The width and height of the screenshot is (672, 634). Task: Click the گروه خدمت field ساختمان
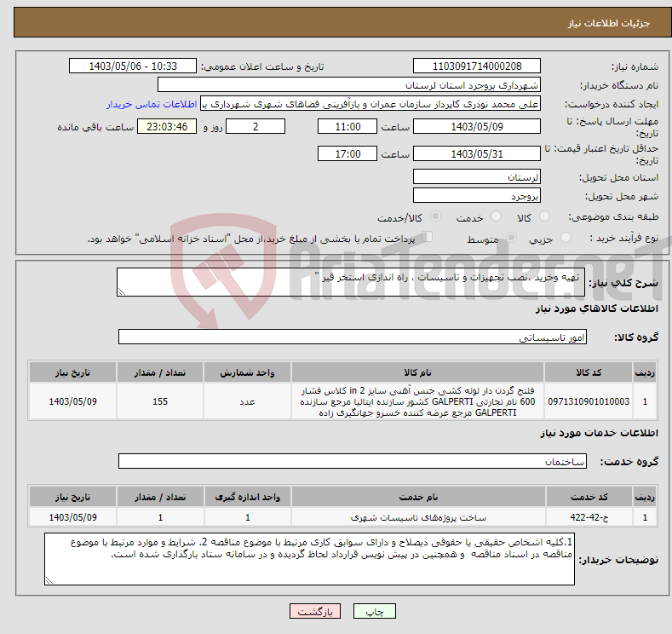pyautogui.click(x=353, y=461)
